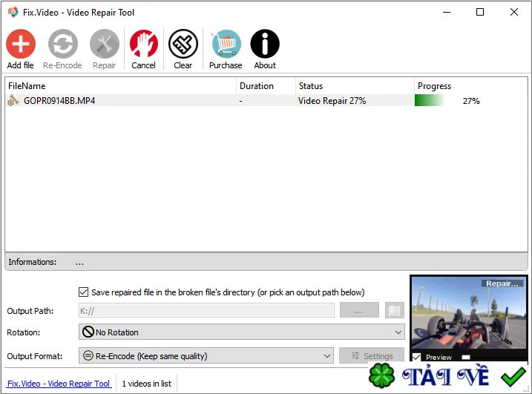Expand the Output Format dropdown
Screen dimensions: 532x394
(326, 355)
